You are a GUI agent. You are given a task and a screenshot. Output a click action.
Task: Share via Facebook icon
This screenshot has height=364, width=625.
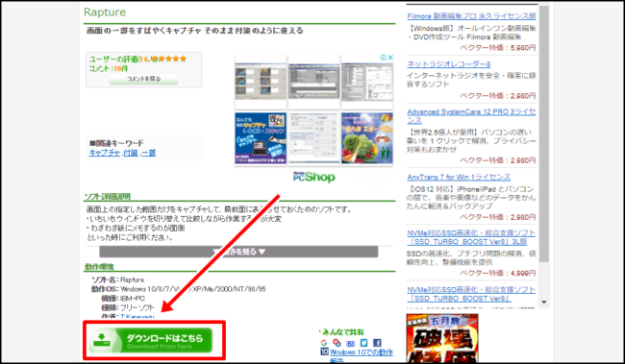pyautogui.click(x=377, y=343)
